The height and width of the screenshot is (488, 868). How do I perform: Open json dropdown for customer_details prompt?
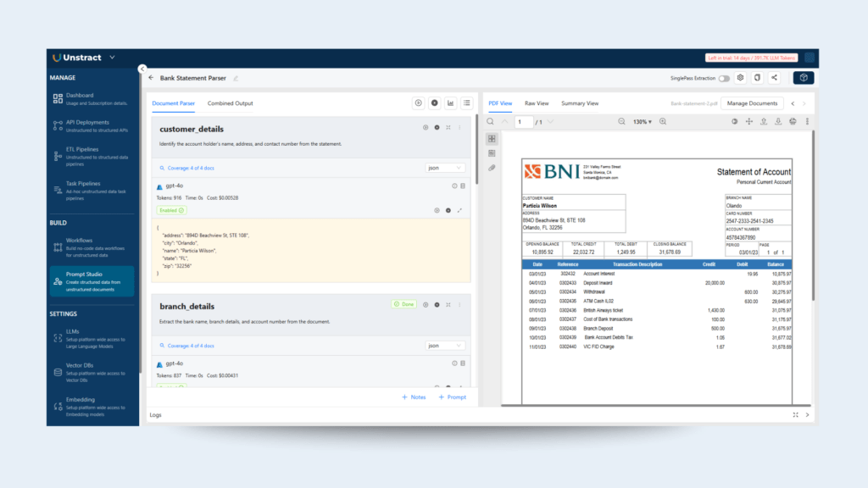click(x=445, y=168)
